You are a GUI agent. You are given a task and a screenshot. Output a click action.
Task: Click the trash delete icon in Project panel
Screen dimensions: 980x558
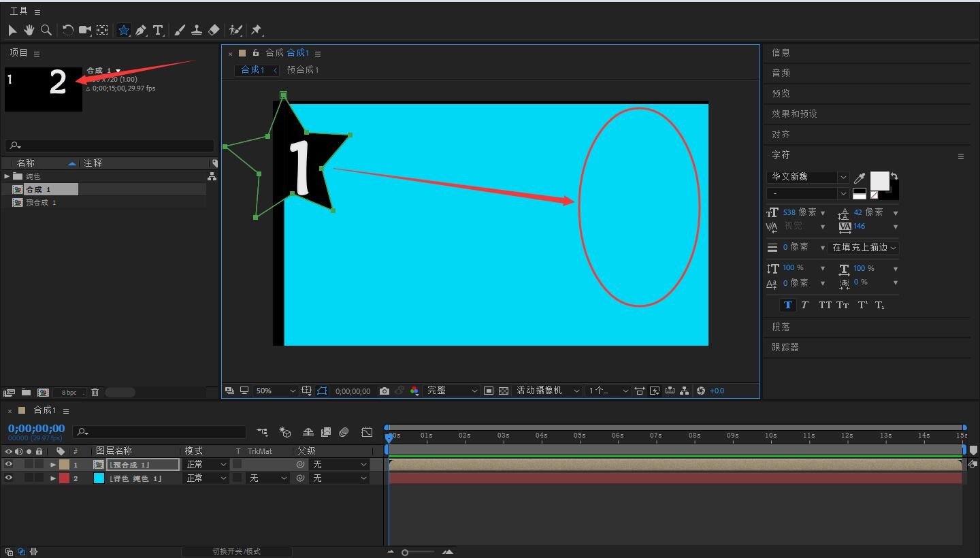tap(95, 392)
